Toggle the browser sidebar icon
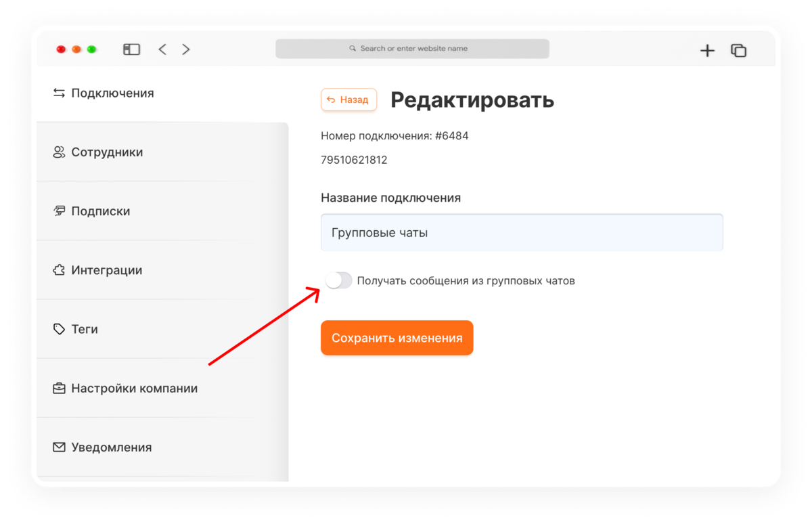 pyautogui.click(x=131, y=49)
